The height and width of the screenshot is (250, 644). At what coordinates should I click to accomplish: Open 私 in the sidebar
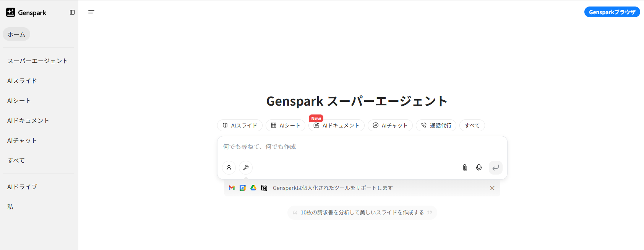(10, 207)
